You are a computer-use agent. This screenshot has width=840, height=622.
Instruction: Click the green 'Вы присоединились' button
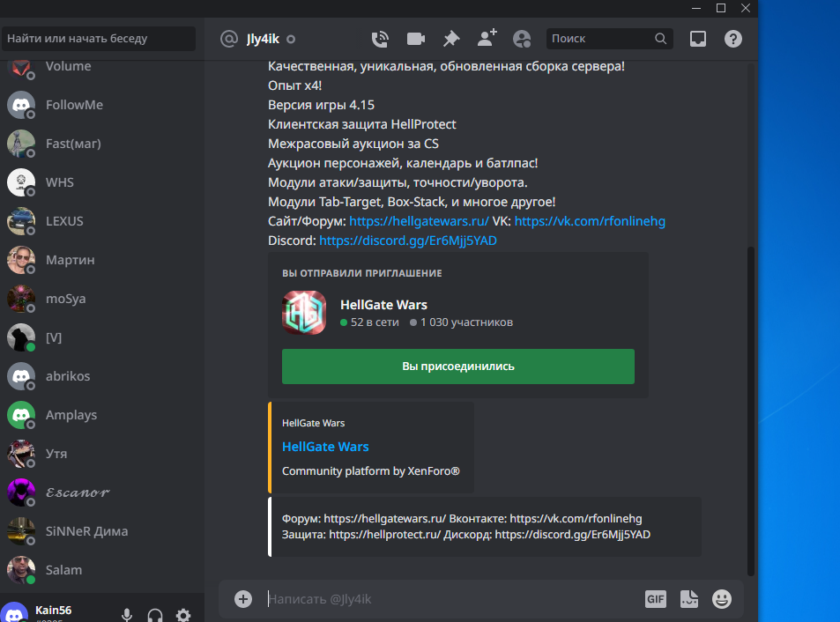[458, 367]
